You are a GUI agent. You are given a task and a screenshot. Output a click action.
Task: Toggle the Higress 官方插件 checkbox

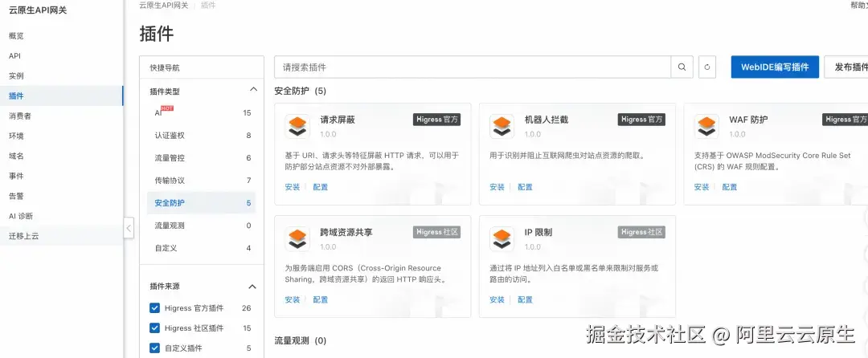point(154,307)
